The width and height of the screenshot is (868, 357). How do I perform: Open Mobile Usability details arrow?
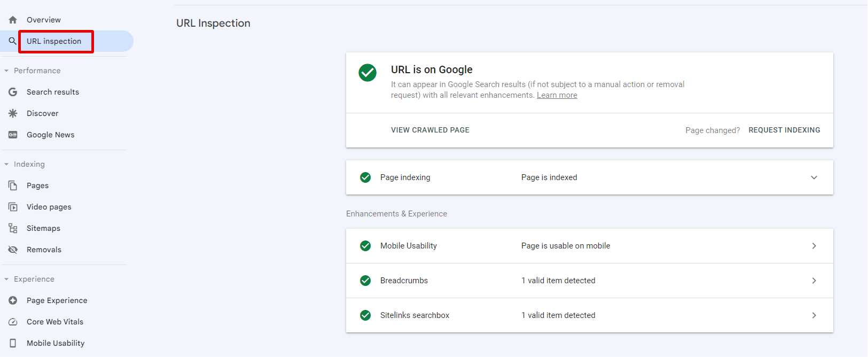(x=814, y=246)
